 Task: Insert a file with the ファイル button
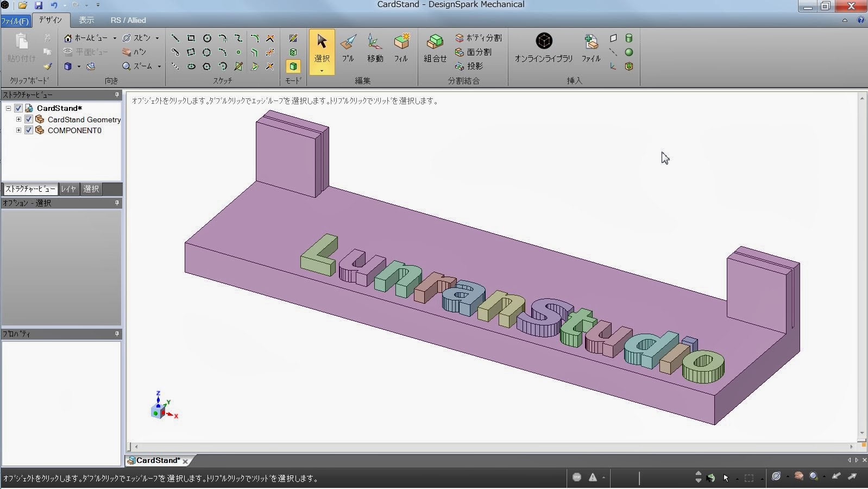point(591,48)
